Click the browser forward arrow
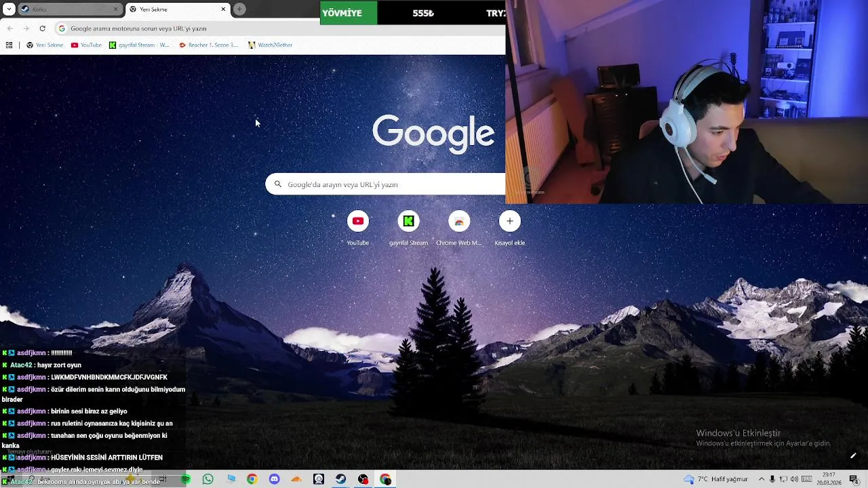The width and height of the screenshot is (868, 488). click(26, 28)
